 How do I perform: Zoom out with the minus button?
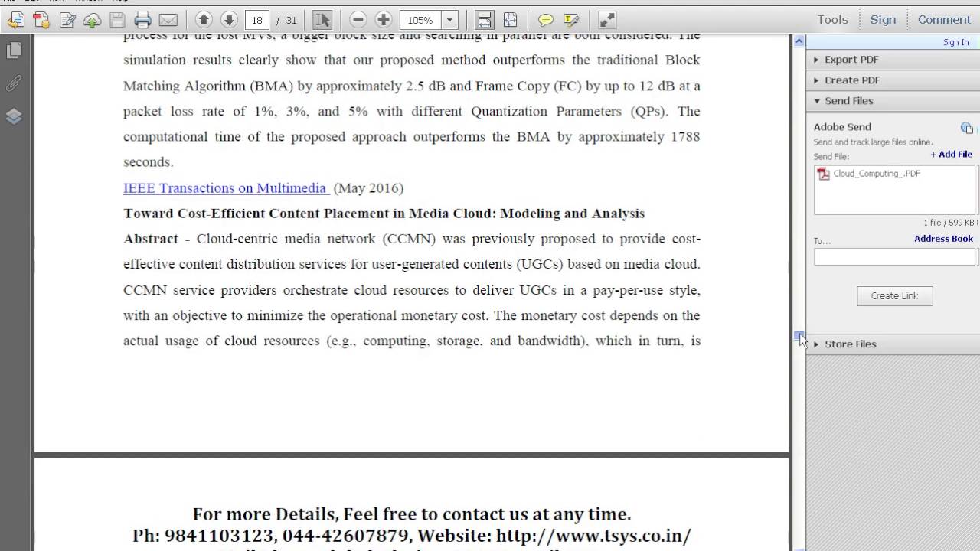358,20
